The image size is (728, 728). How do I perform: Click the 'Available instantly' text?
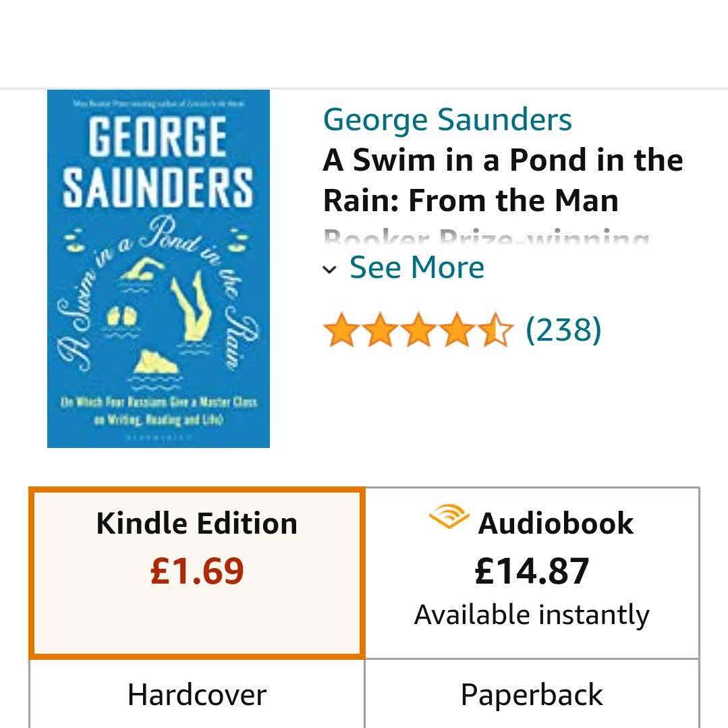pos(532,615)
